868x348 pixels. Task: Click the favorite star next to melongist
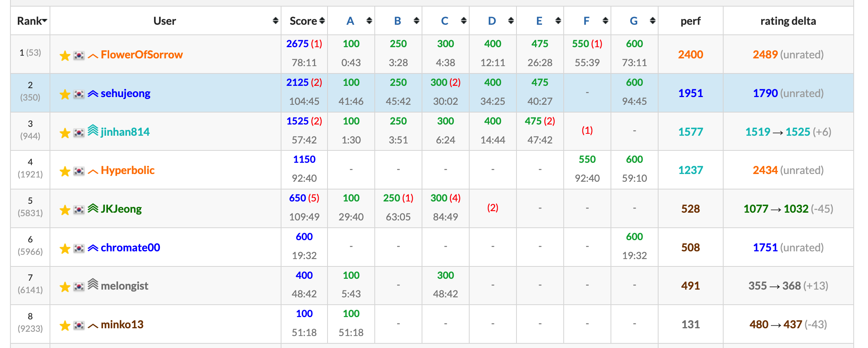tap(65, 287)
